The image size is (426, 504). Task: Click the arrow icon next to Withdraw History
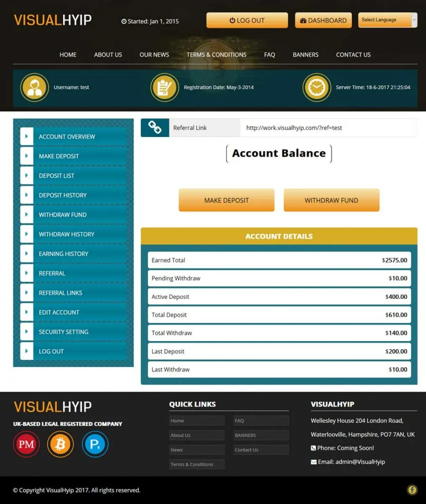point(26,234)
